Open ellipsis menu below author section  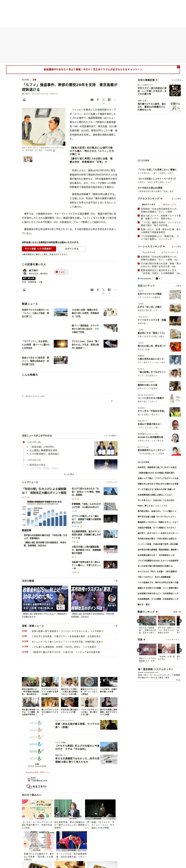115,290
